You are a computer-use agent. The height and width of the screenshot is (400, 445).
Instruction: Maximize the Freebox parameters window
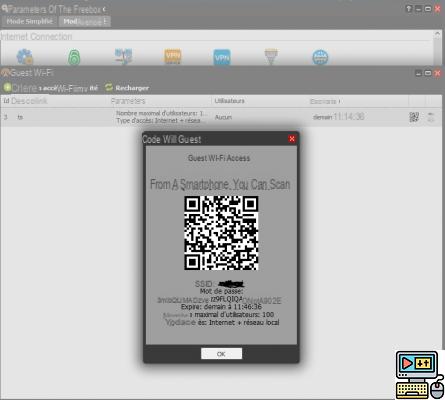pyautogui.click(x=428, y=9)
